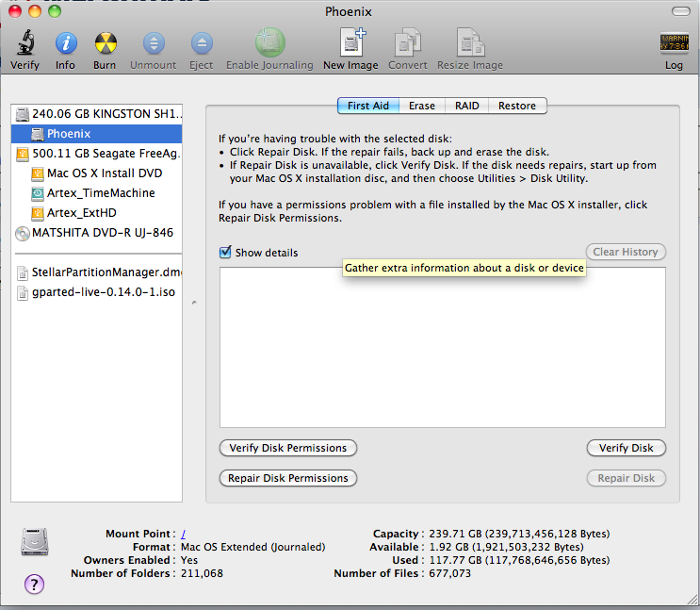The image size is (700, 610).
Task: Open the Log icon in toolbar
Action: coord(675,43)
